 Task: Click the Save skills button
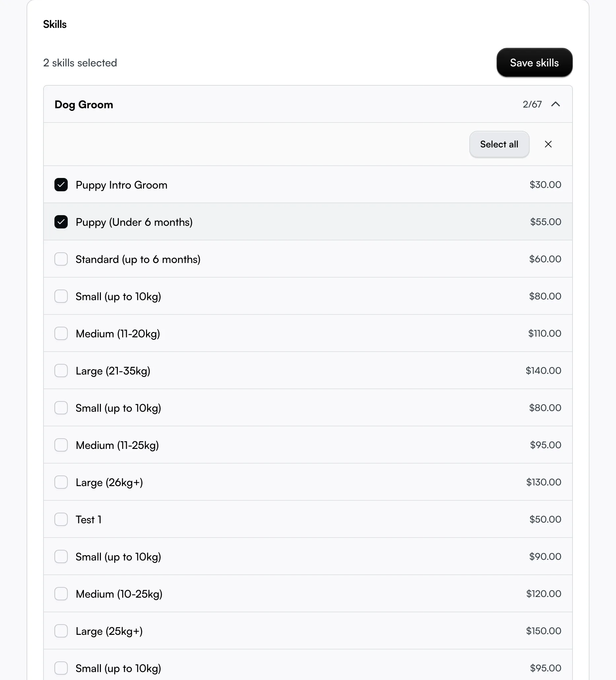[x=534, y=63]
